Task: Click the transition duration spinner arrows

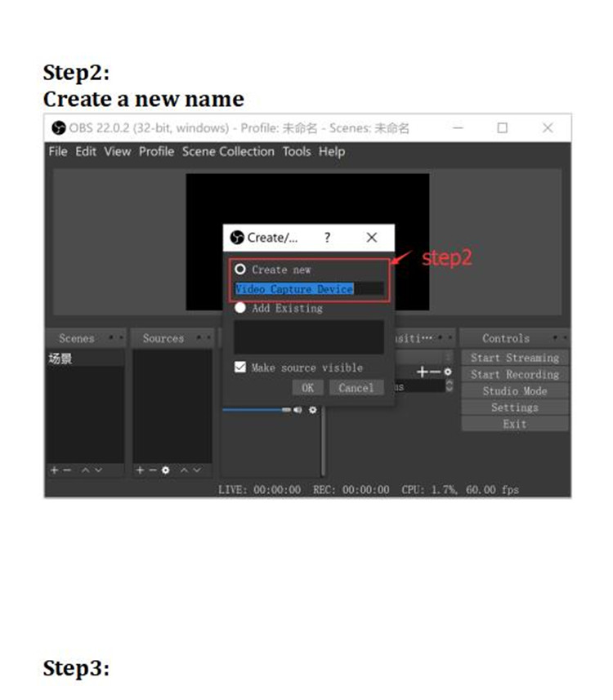Action: click(x=449, y=386)
